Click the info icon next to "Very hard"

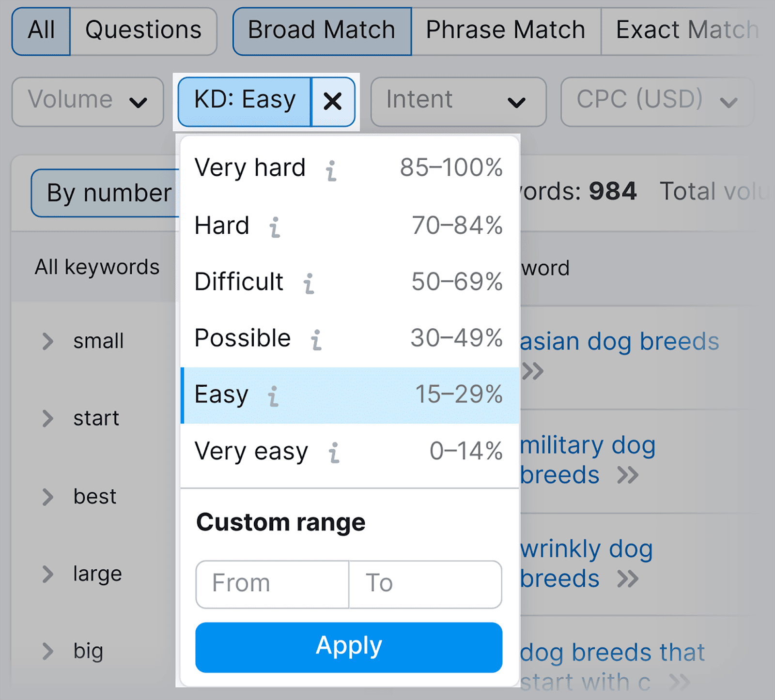331,170
